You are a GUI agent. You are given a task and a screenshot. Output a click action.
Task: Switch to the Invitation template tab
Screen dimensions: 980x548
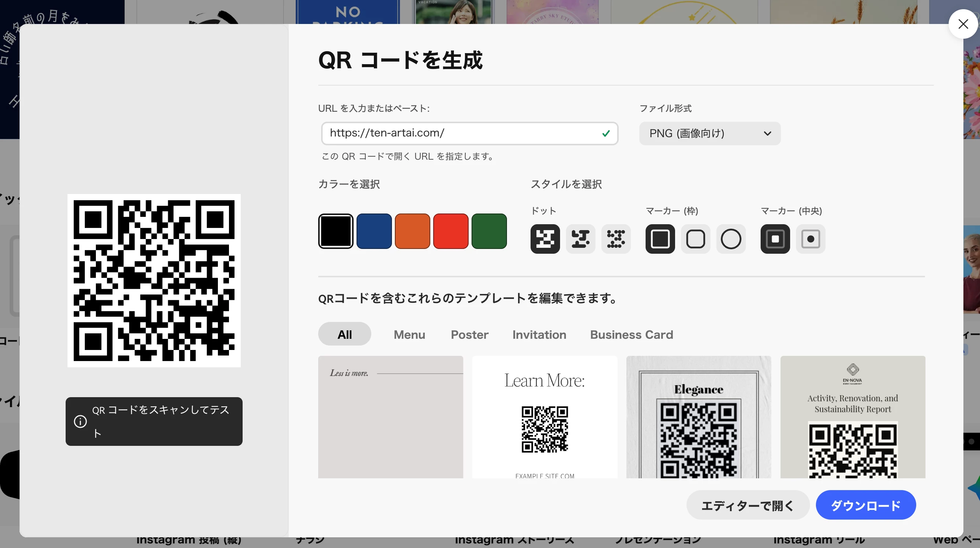539,334
